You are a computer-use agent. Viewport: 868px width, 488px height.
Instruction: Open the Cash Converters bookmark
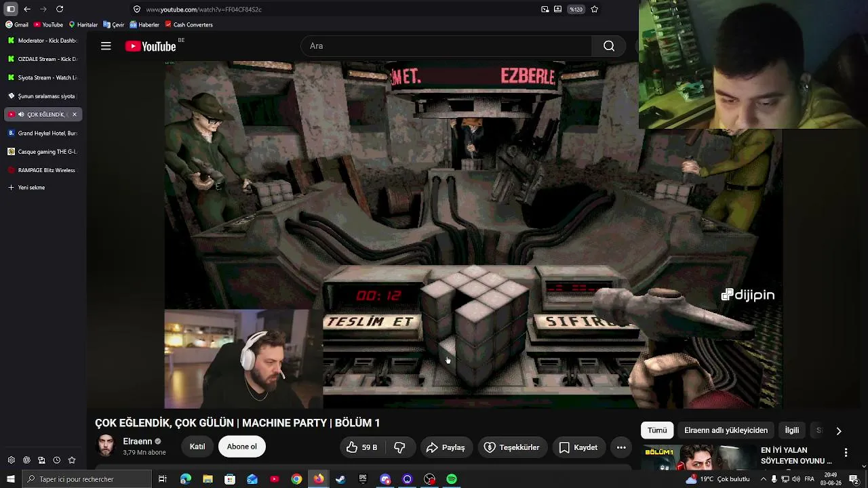click(189, 25)
